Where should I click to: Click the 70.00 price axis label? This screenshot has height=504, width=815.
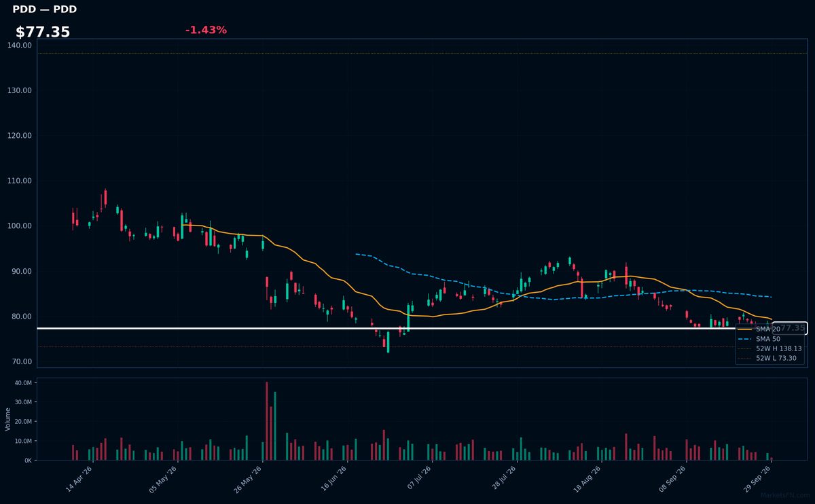(22, 361)
